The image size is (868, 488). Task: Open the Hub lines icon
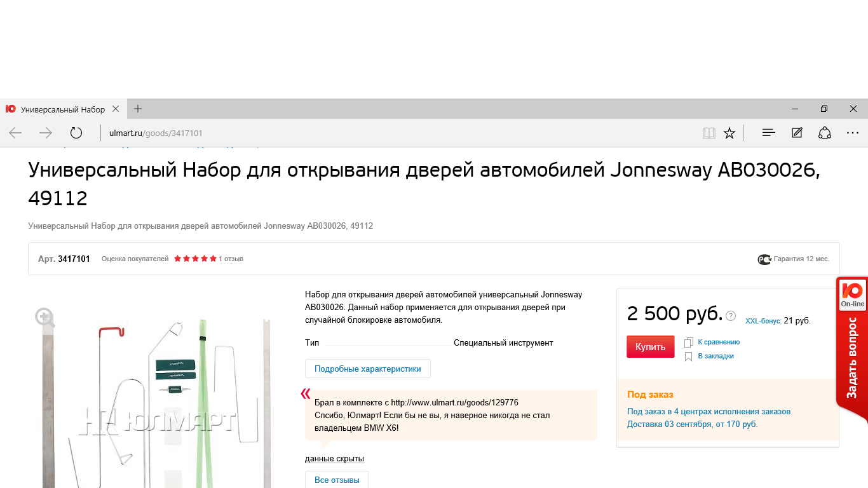[768, 133]
